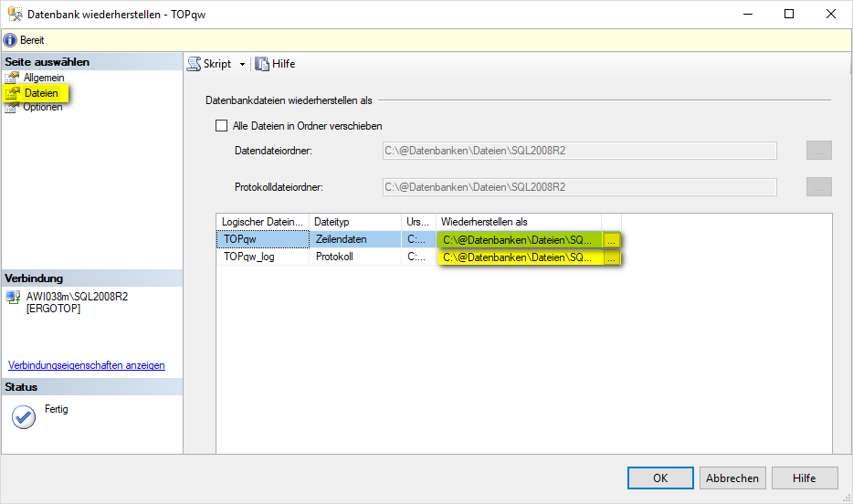Click the OK button
This screenshot has width=853, height=504.
click(x=660, y=478)
